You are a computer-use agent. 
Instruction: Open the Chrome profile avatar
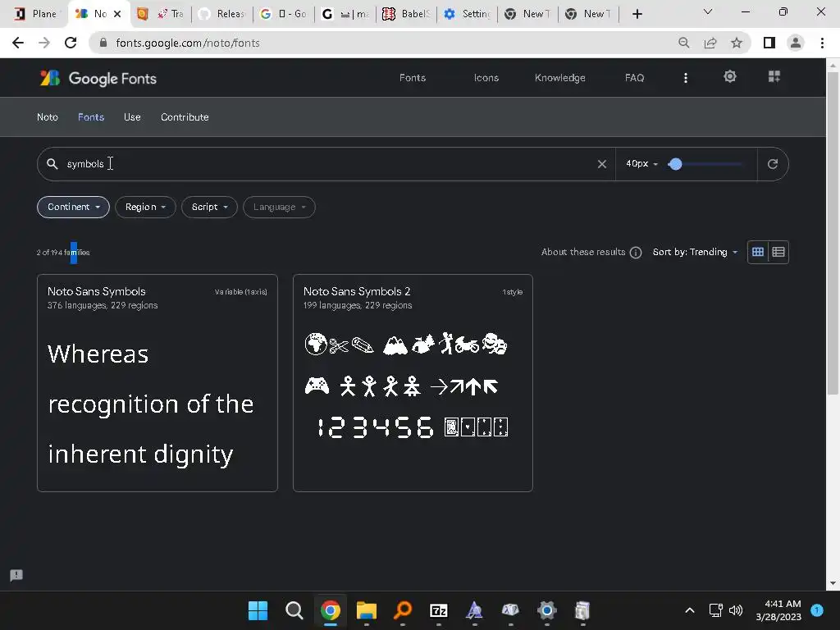796,43
